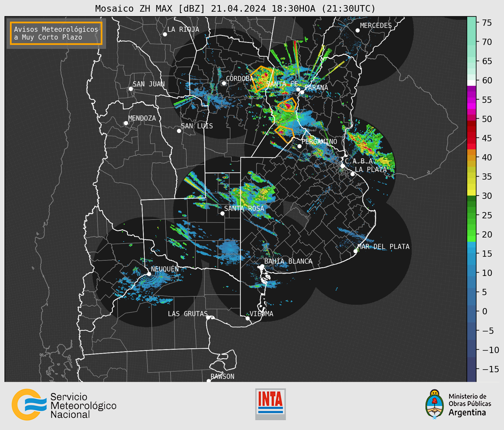Click the SAN LUIS city label
The width and height of the screenshot is (504, 430).
click(197, 126)
